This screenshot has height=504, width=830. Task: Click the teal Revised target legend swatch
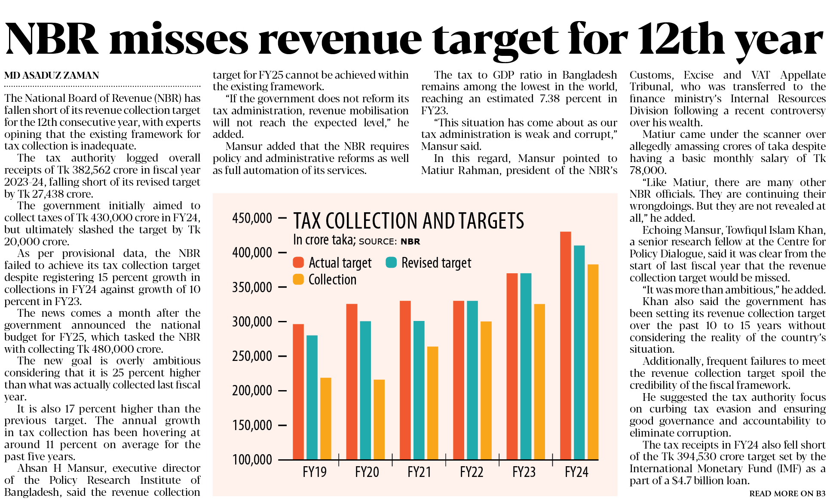click(x=391, y=263)
